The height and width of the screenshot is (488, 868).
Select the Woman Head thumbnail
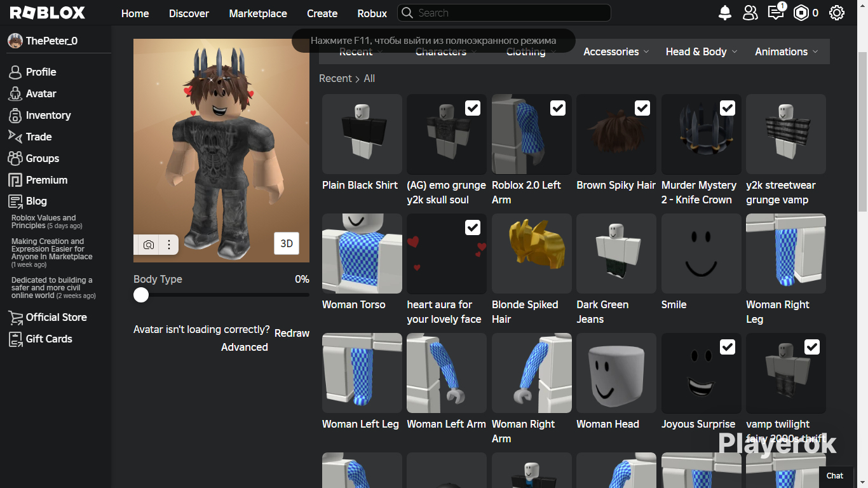(616, 373)
